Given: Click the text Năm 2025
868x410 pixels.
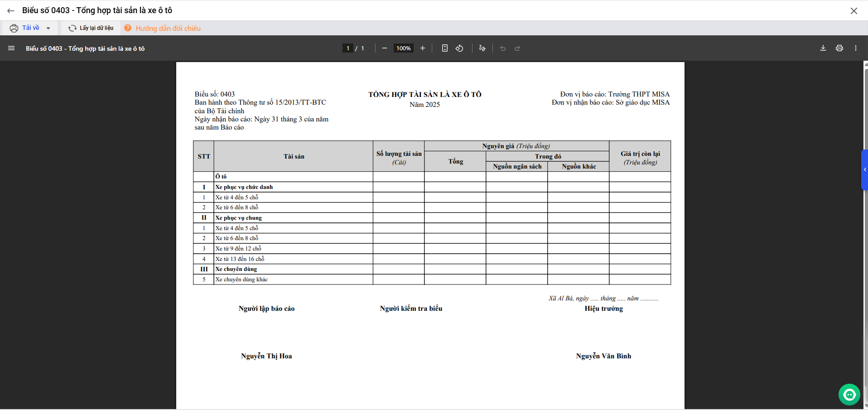Looking at the screenshot, I should pyautogui.click(x=425, y=105).
